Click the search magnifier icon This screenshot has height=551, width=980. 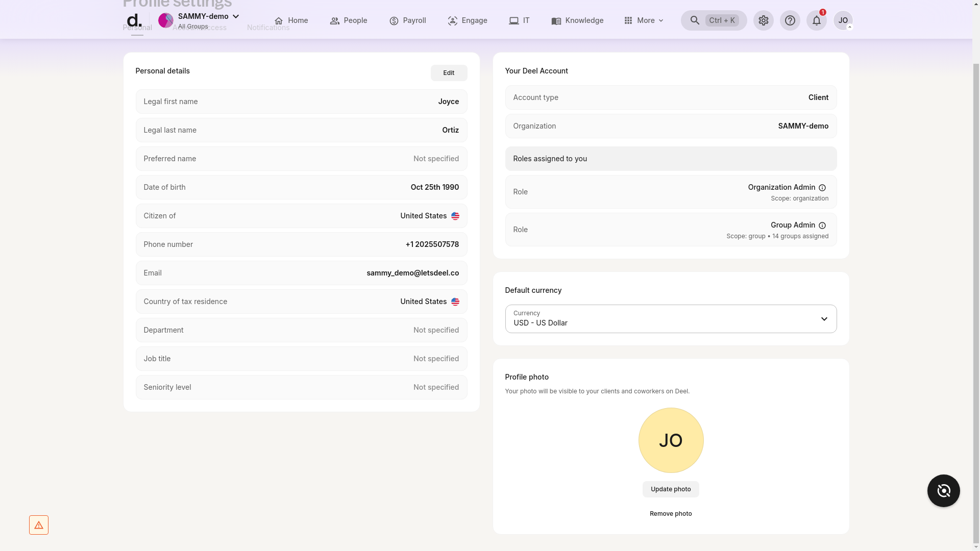tap(695, 20)
